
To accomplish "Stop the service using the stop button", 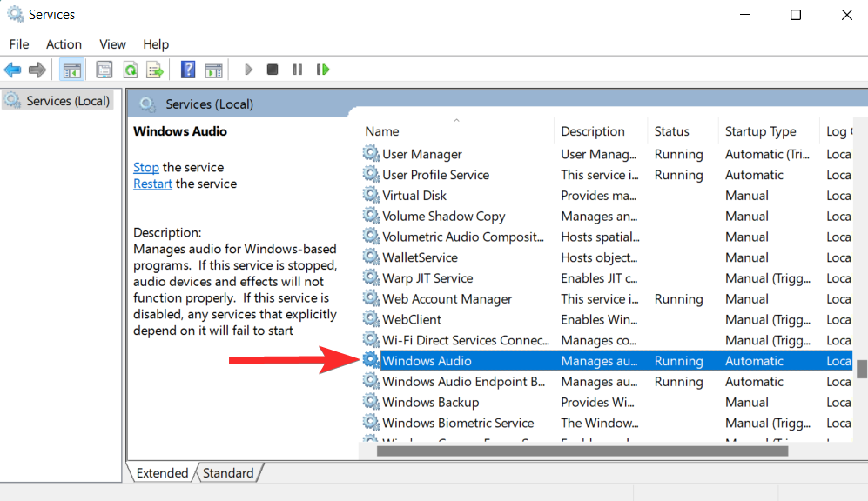I will click(x=272, y=70).
